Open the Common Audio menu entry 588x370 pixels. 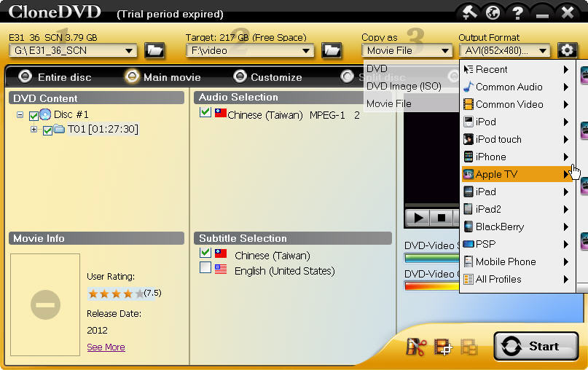point(517,87)
